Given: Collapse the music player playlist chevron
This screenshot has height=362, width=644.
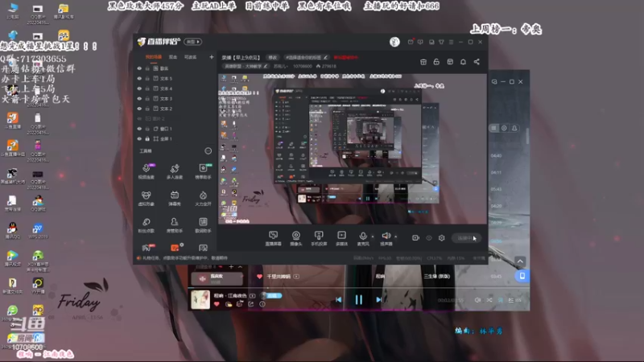Looking at the screenshot, I should point(240,267).
